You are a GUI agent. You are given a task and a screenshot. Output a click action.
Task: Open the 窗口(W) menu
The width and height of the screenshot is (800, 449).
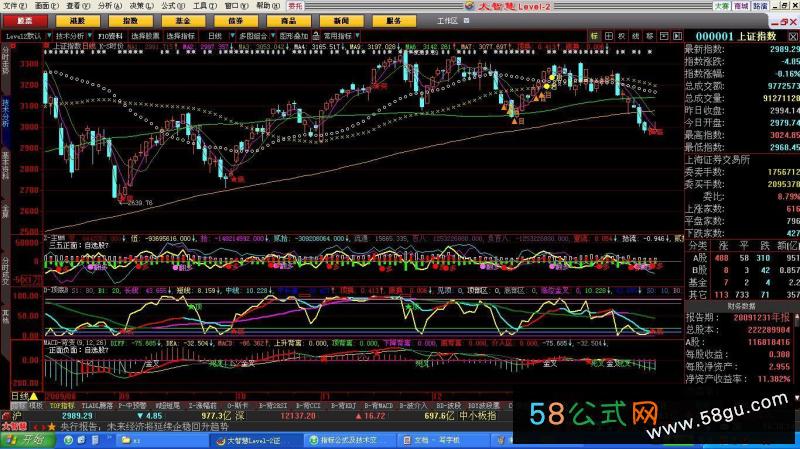click(x=236, y=6)
